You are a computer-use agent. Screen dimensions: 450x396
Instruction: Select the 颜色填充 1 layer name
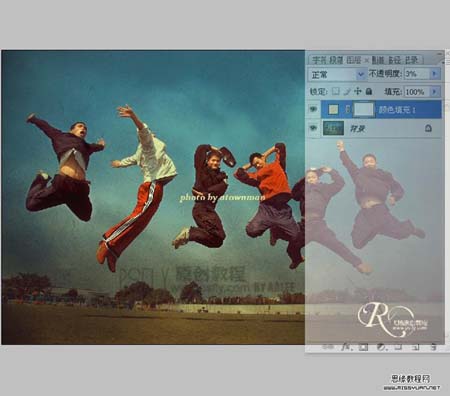(397, 110)
